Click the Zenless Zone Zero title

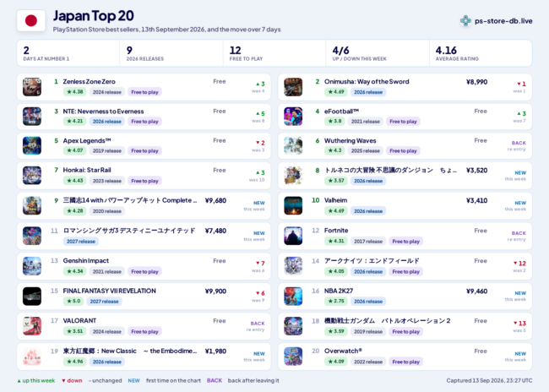click(89, 82)
